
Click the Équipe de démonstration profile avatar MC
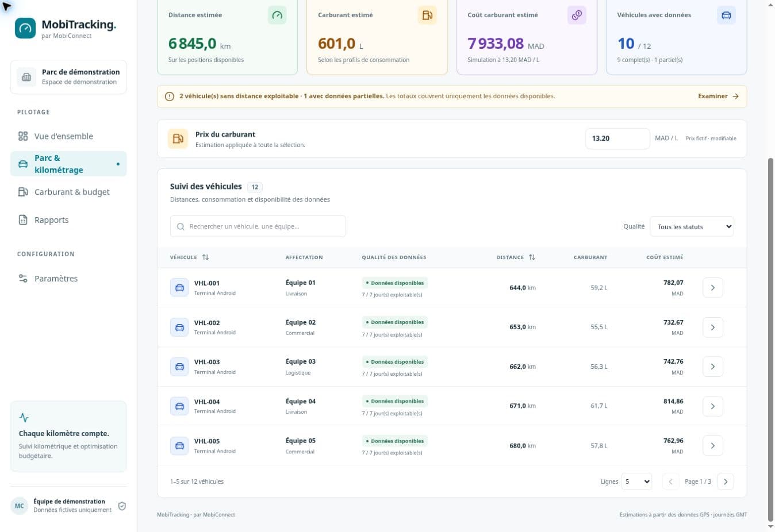click(20, 506)
